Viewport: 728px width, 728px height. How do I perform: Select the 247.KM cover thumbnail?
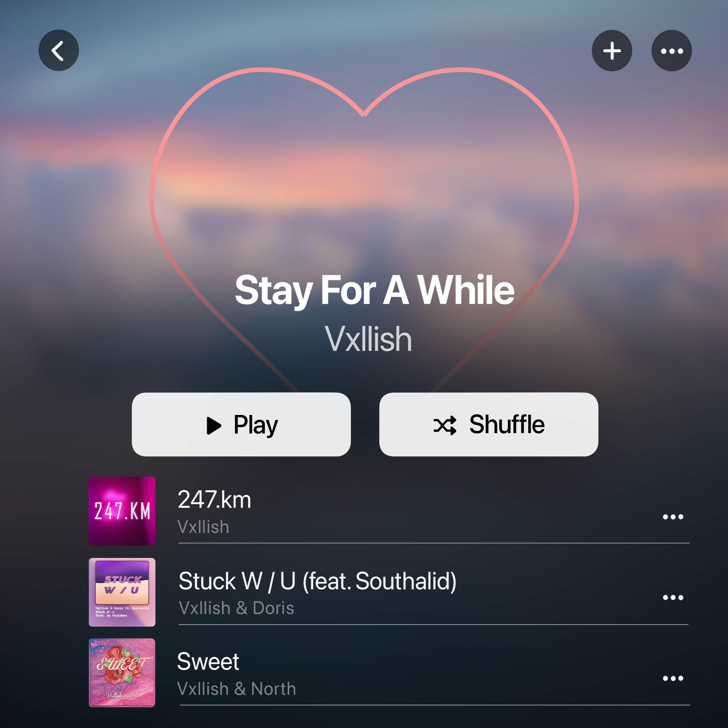click(x=122, y=511)
